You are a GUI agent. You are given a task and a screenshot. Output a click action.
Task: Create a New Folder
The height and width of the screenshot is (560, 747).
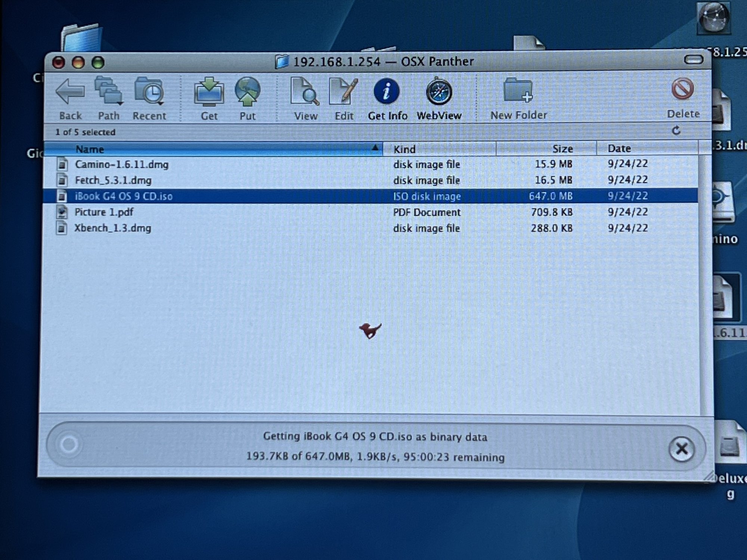[x=518, y=91]
